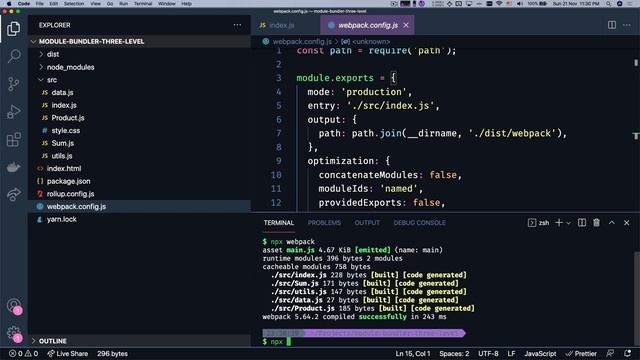Screen dimensions: 640x360
Task: Open the Live Share view icon
Action: (x=13, y=194)
